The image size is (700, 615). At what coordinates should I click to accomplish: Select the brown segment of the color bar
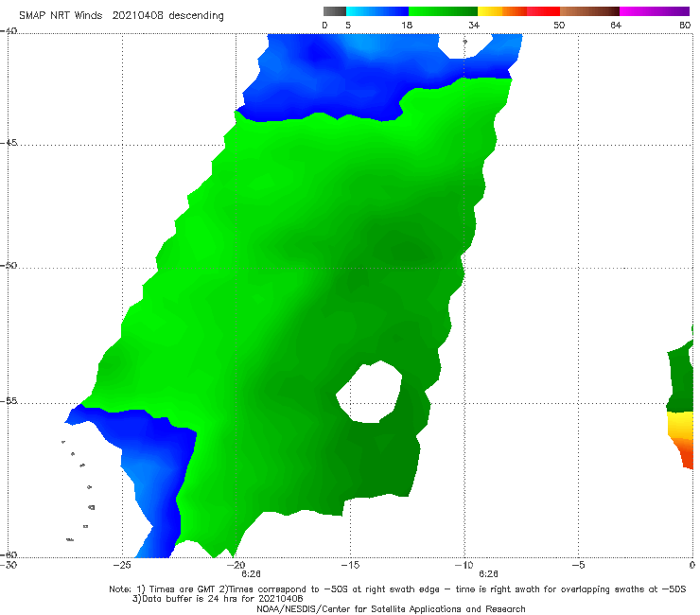coord(589,11)
